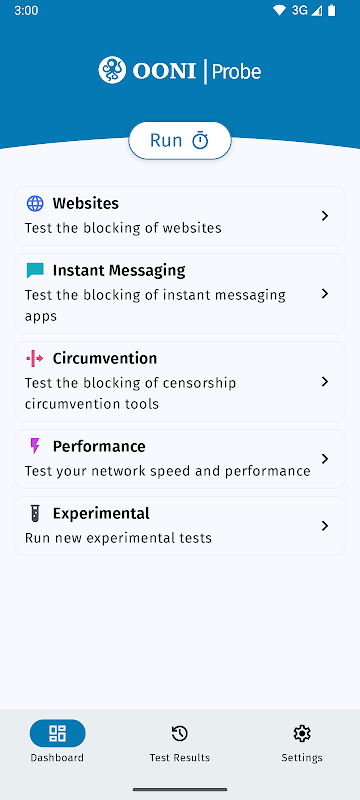
Task: Click the purple lightning Performance icon
Action: (x=35, y=446)
